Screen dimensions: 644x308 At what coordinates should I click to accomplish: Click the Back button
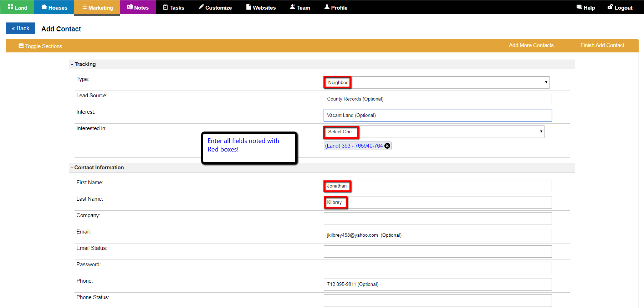20,28
